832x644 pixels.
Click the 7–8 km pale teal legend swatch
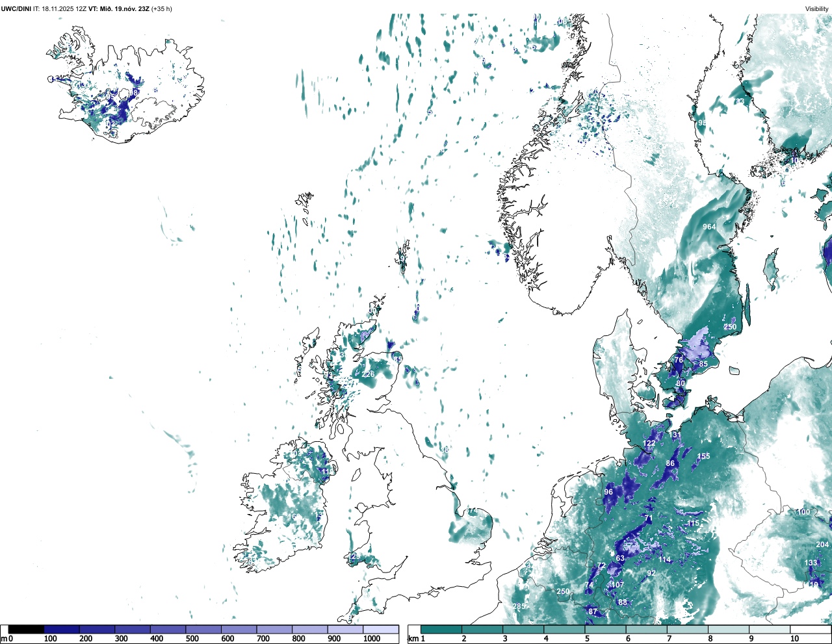click(x=689, y=630)
